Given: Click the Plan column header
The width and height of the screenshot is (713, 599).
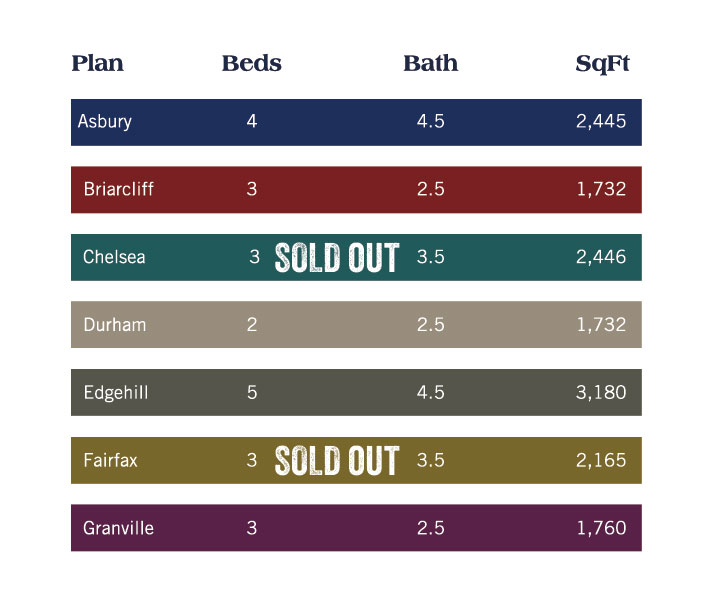Looking at the screenshot, I should click(97, 63).
